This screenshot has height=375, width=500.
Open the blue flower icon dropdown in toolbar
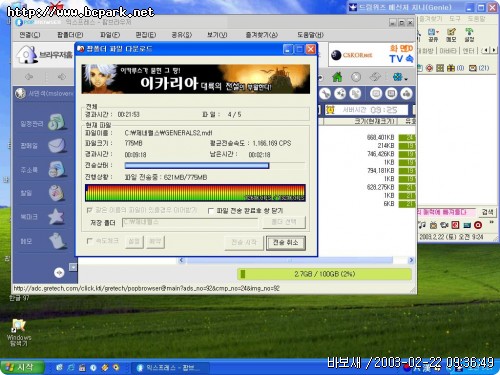click(x=400, y=77)
